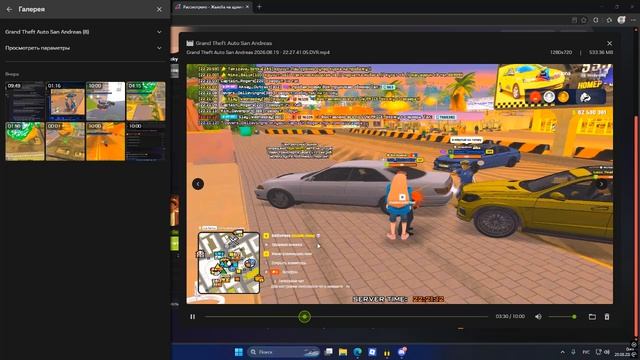Open the browser three-dots menu

(x=634, y=20)
